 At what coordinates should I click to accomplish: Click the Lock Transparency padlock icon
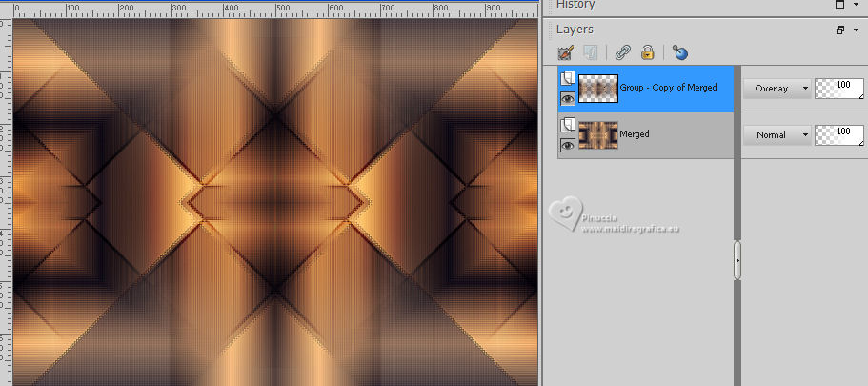[x=647, y=52]
